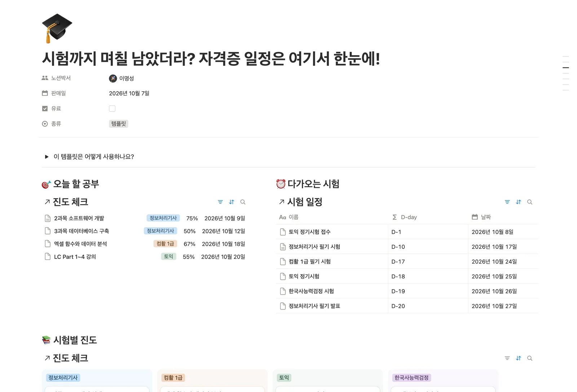Open the 템플릿 tag value
The height and width of the screenshot is (392, 577).
tap(119, 124)
